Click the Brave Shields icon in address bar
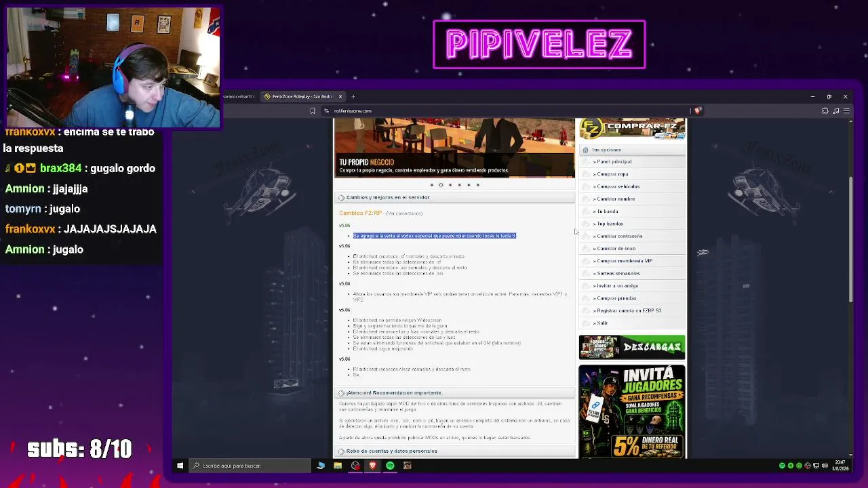This screenshot has height=488, width=868. pyautogui.click(x=698, y=110)
